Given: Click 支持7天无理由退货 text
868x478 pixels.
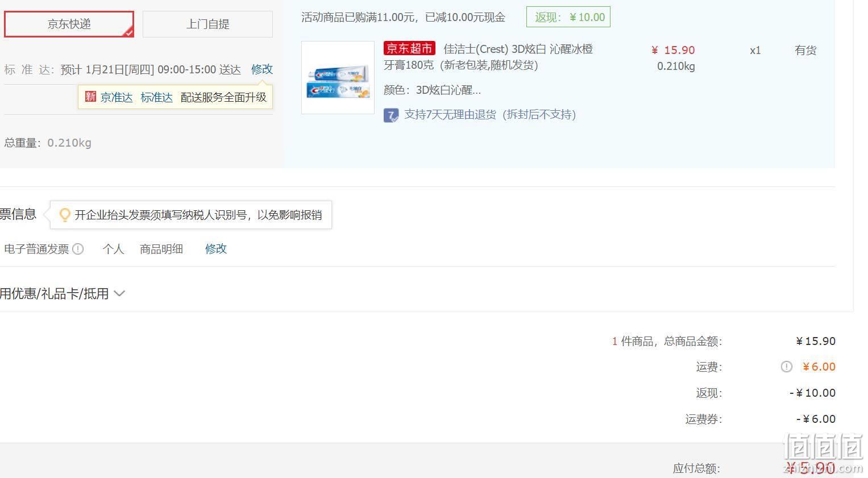Looking at the screenshot, I should [490, 115].
